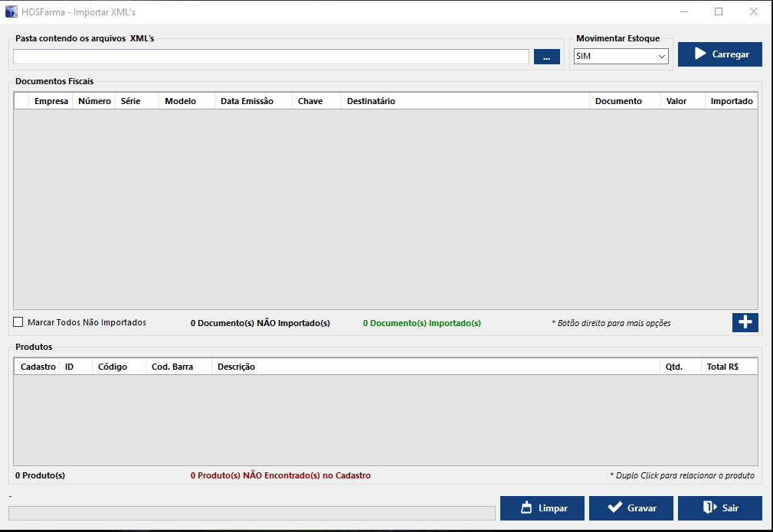Click the plus icon to add document
Viewport: 773px width, 532px height.
point(745,322)
